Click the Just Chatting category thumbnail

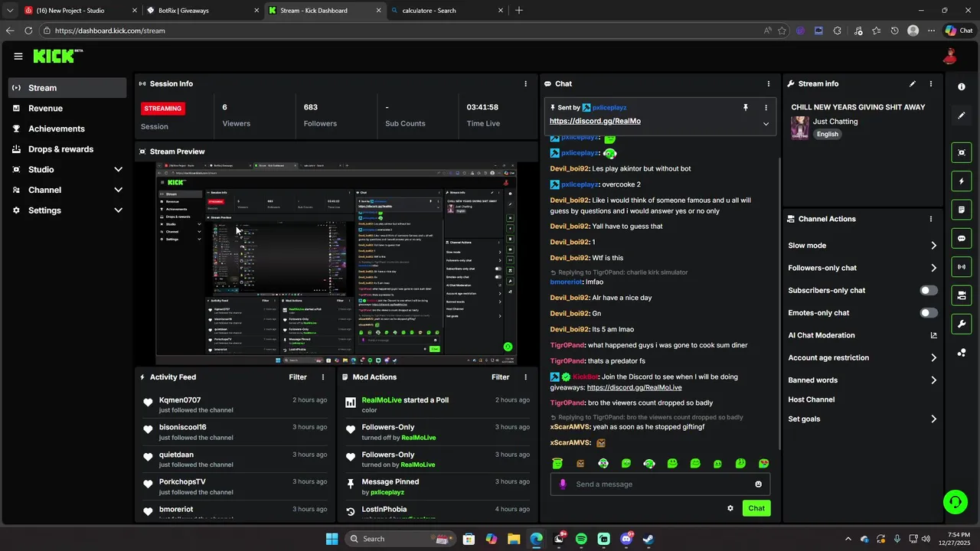point(800,127)
